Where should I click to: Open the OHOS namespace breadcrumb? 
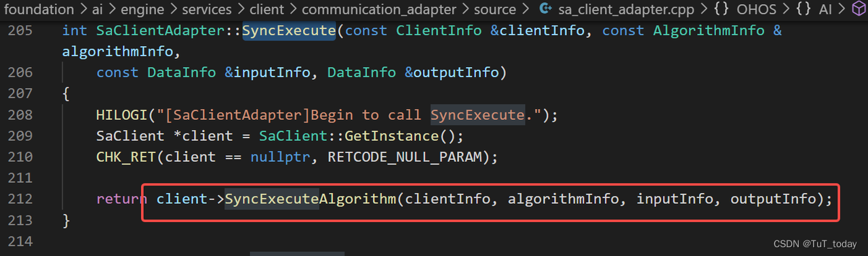click(x=755, y=9)
